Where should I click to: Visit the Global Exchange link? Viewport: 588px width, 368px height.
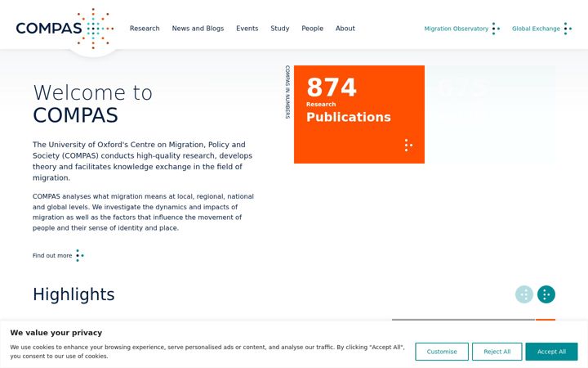click(x=536, y=29)
